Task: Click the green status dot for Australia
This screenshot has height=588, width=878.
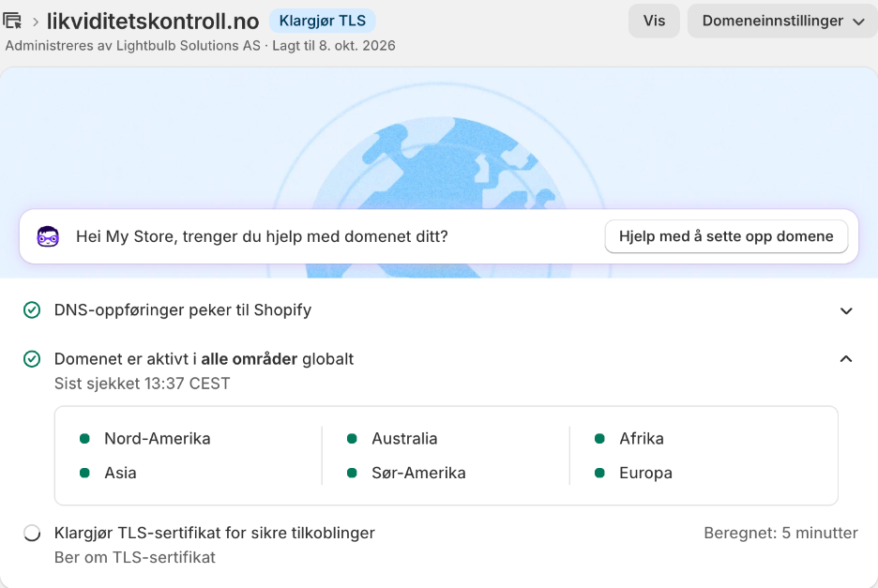Action: click(x=352, y=439)
